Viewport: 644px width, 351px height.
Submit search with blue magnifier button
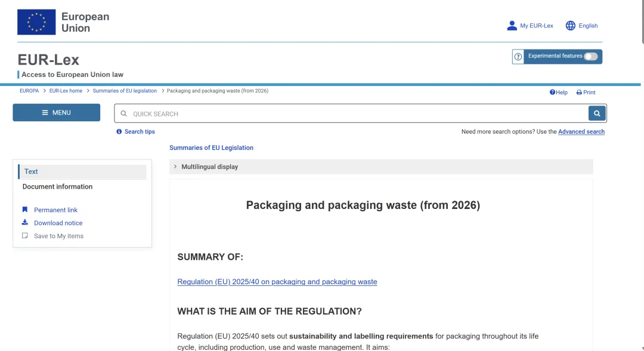pyautogui.click(x=597, y=113)
